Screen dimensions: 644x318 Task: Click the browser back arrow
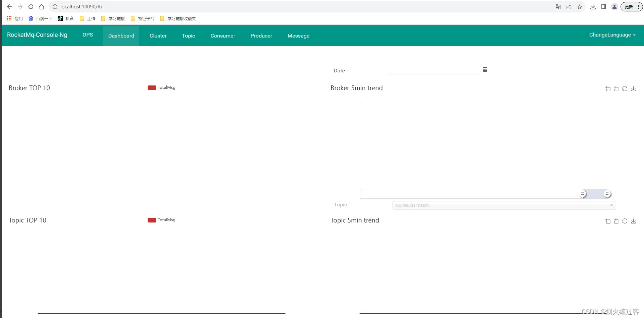tap(9, 7)
